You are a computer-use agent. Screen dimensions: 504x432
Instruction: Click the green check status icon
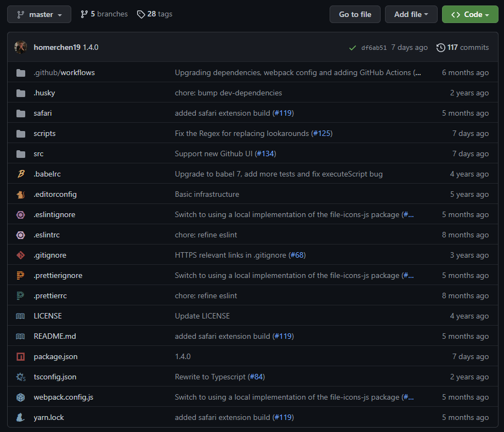[x=353, y=48]
